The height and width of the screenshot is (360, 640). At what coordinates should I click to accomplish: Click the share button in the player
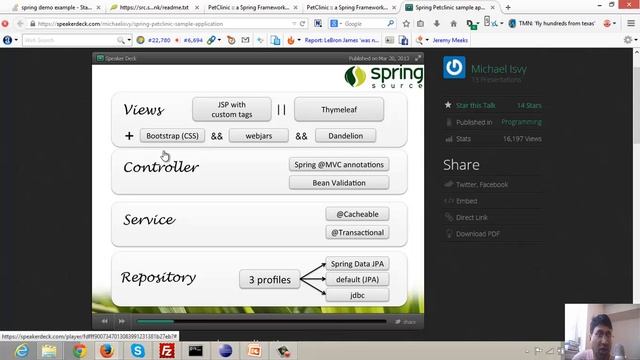click(x=405, y=322)
